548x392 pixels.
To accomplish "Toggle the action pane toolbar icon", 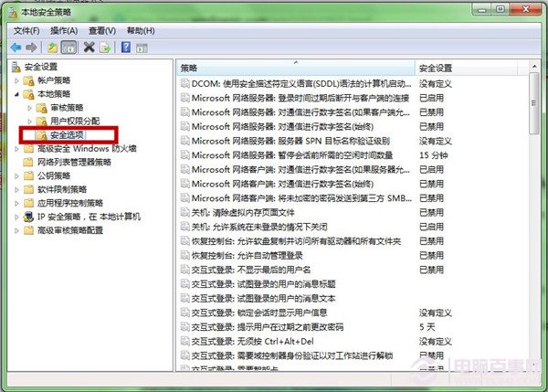I will click(x=142, y=48).
